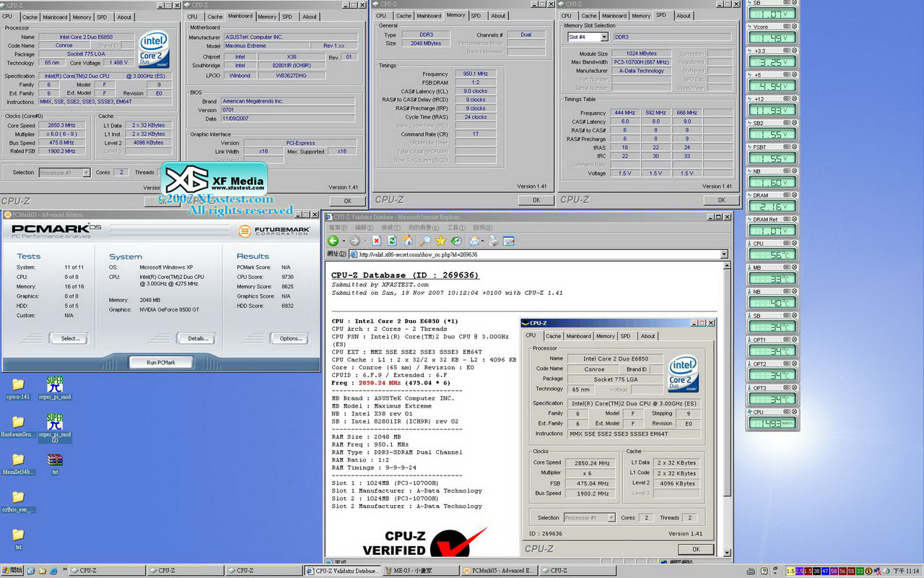This screenshot has height=578, width=924.
Task: Click the Mainboard tab in first CPU-Z window
Action: tap(56, 17)
